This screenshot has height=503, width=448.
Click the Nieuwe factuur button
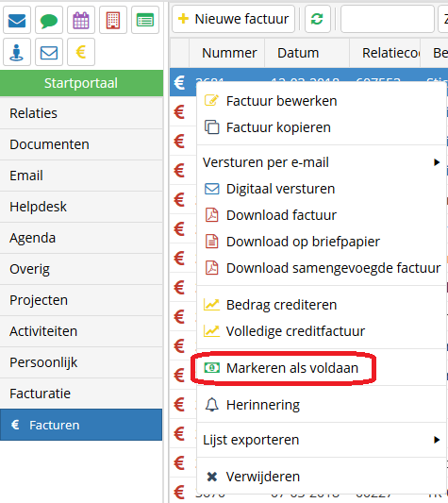pos(234,19)
